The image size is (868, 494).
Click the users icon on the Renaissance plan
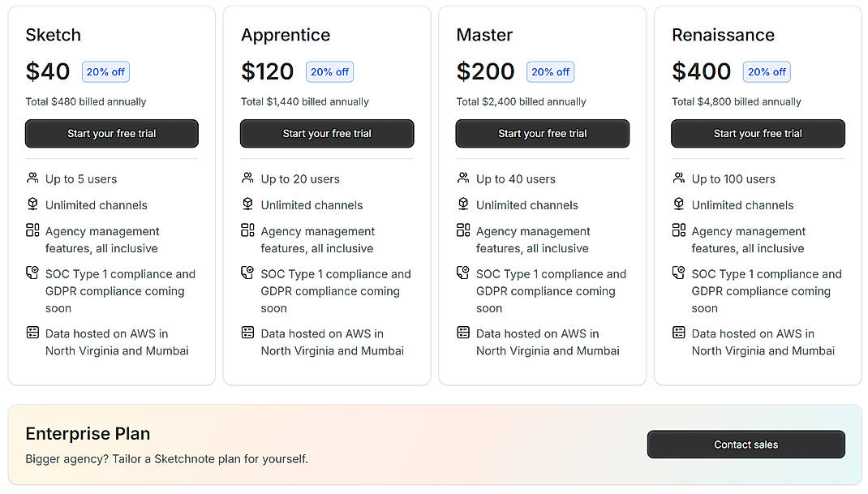coord(679,178)
